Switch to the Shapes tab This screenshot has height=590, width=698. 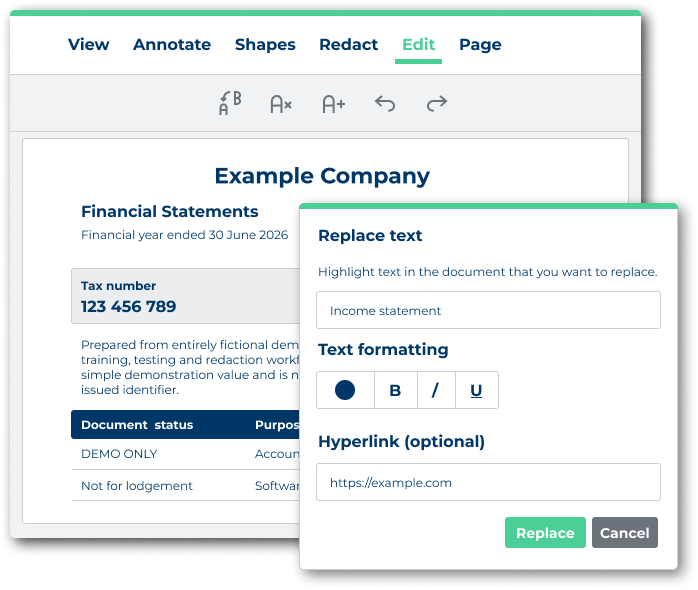coord(265,45)
